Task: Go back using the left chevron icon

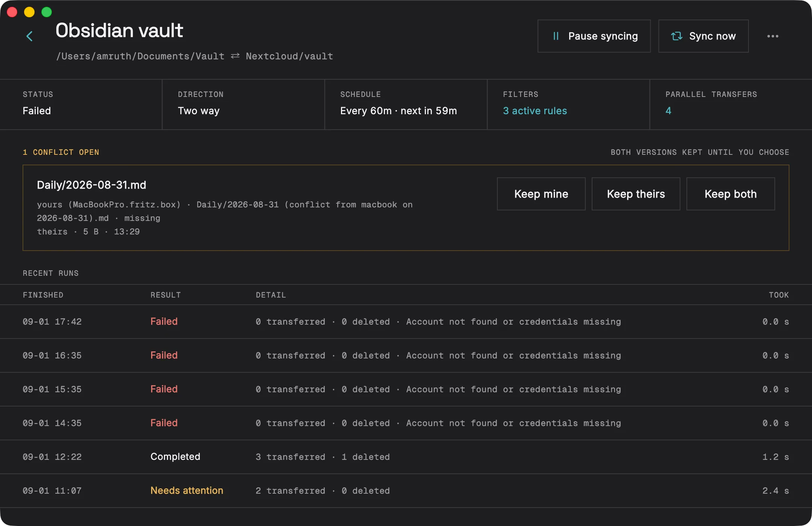Action: (x=29, y=36)
